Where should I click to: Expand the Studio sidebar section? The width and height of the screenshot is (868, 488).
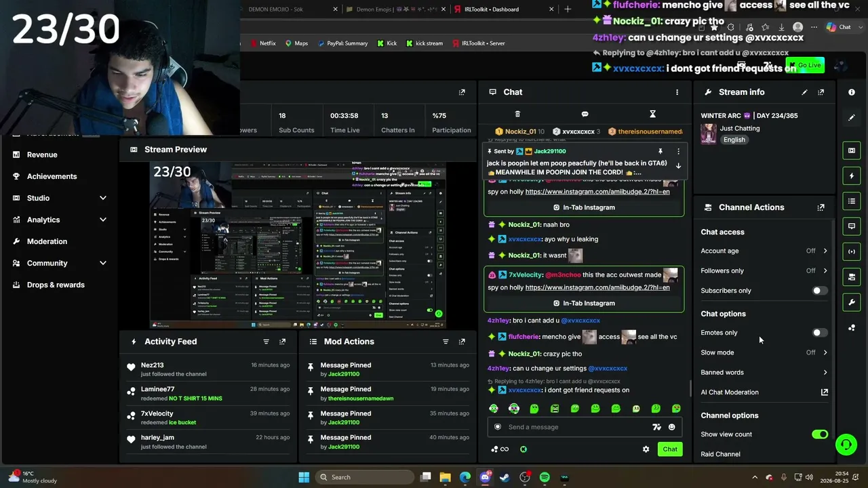[103, 198]
